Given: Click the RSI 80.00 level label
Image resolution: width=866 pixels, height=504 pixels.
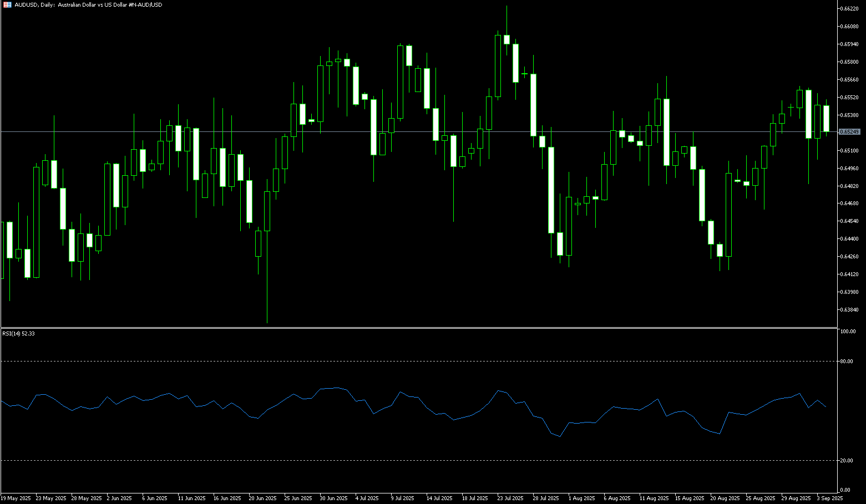Looking at the screenshot, I should [x=847, y=362].
